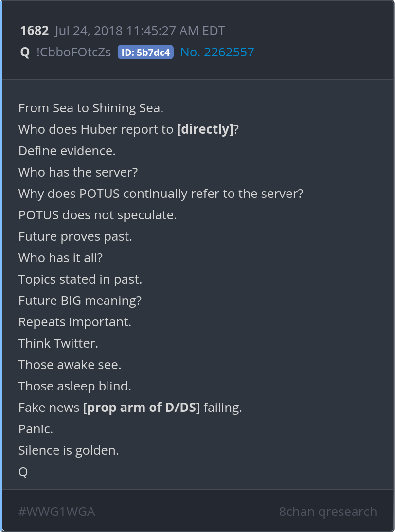This screenshot has height=532, width=395.
Task: Click the 'Repeats important.' line
Action: 75,322
